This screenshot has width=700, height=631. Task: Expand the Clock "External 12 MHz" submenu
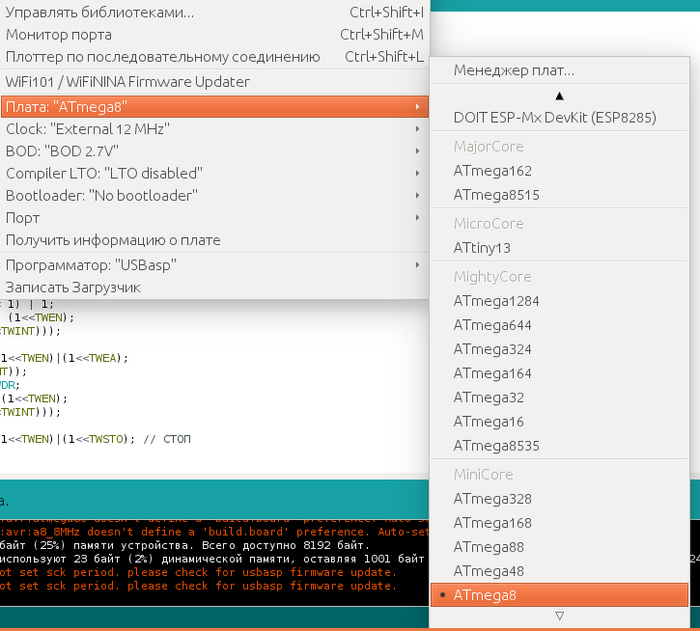[87, 129]
